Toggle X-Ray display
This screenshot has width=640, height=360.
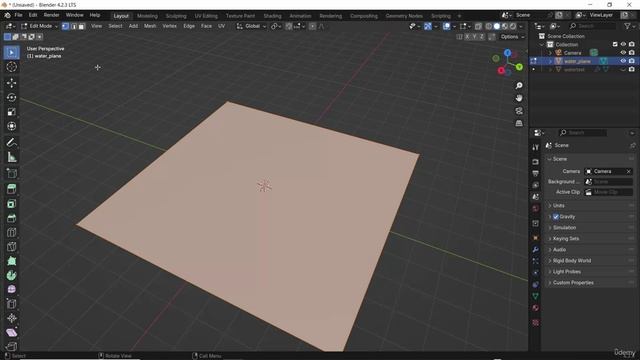[x=478, y=26]
